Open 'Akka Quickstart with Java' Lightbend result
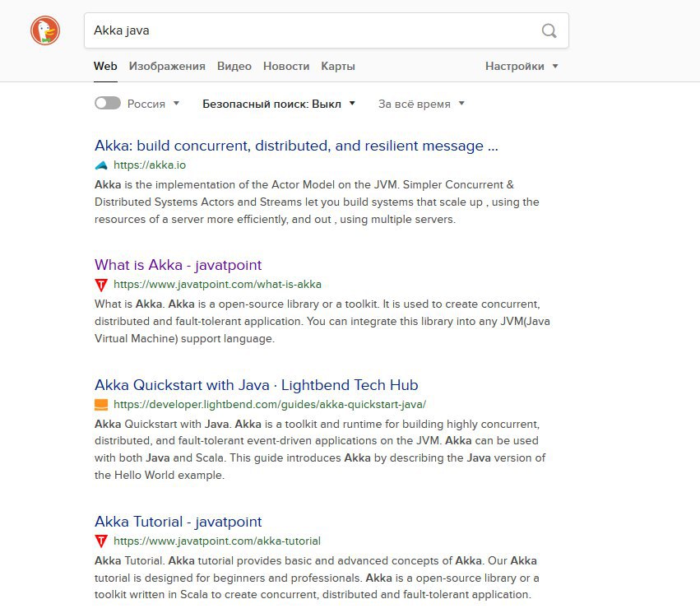The width and height of the screenshot is (700, 613). point(257,385)
